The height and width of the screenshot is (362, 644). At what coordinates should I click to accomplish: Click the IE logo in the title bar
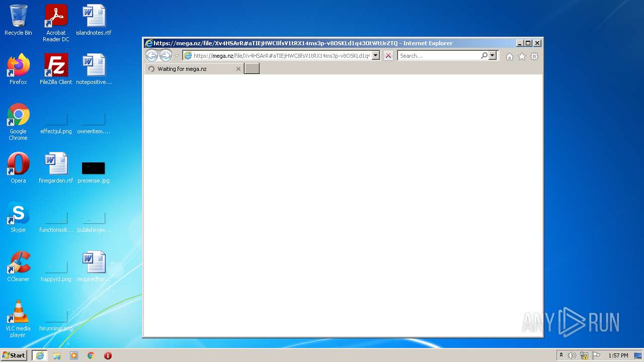(x=149, y=43)
